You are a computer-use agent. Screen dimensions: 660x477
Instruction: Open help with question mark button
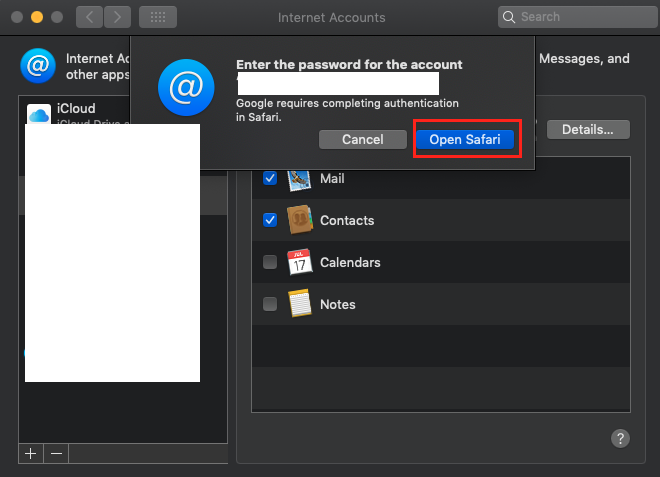tap(620, 438)
